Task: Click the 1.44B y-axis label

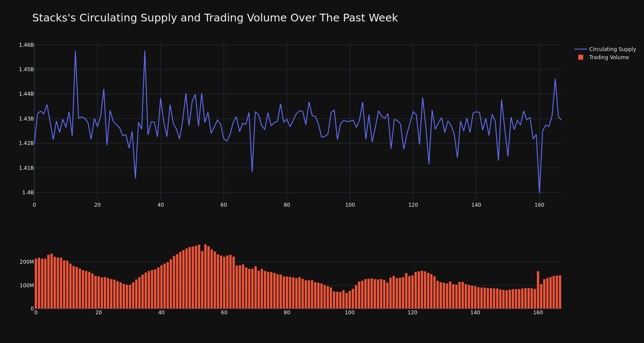Action: [x=26, y=94]
